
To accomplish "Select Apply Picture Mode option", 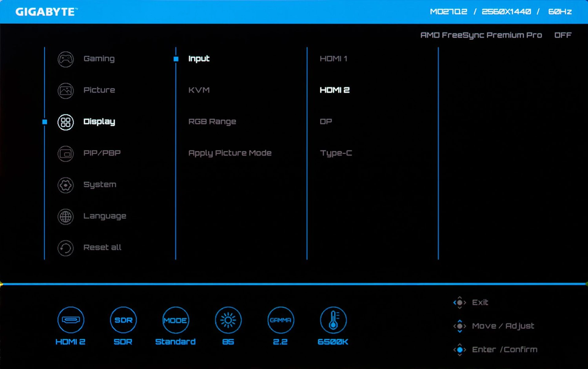I will coord(230,153).
